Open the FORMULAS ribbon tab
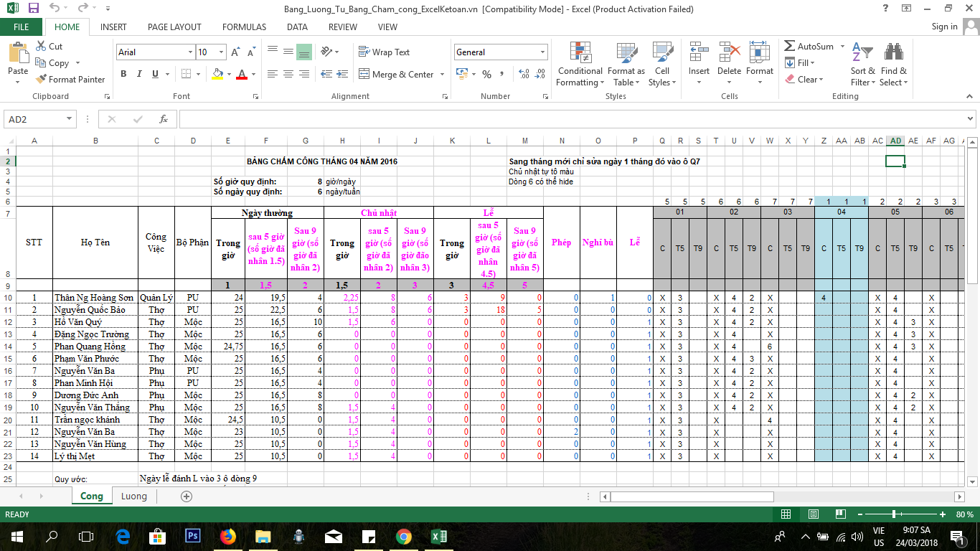980x551 pixels. [x=244, y=27]
